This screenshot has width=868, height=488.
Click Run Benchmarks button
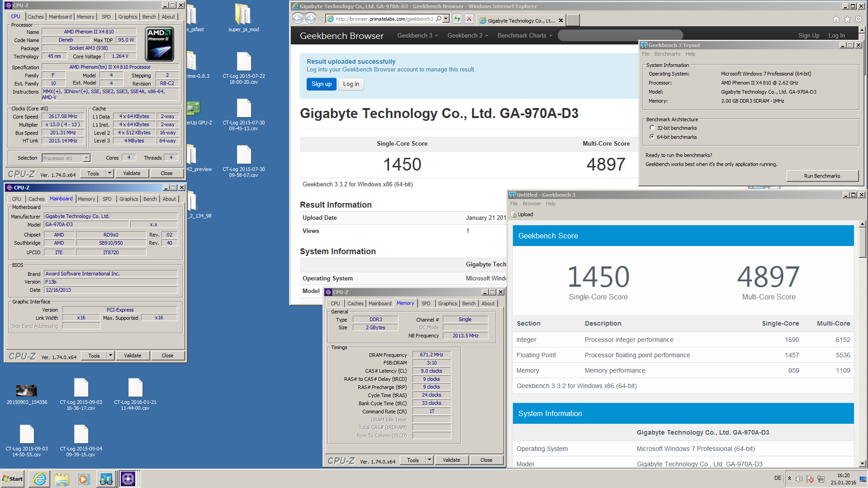822,176
